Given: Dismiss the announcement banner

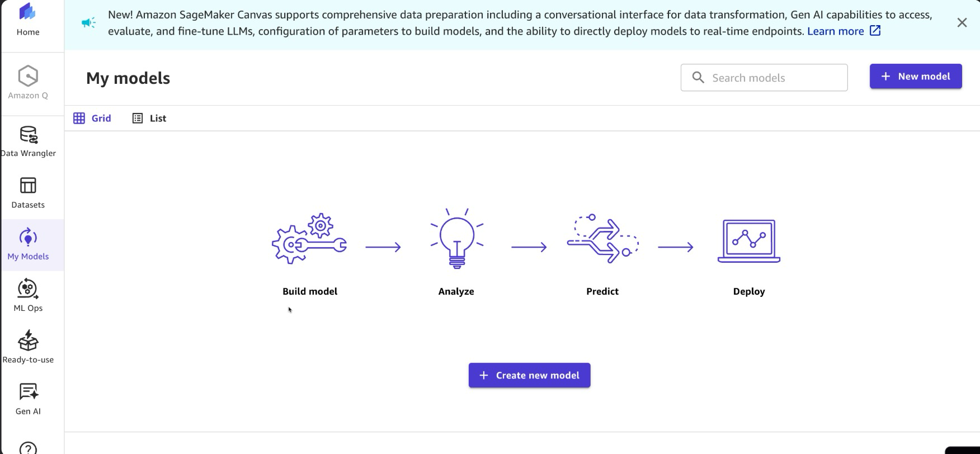Looking at the screenshot, I should click(x=962, y=22).
